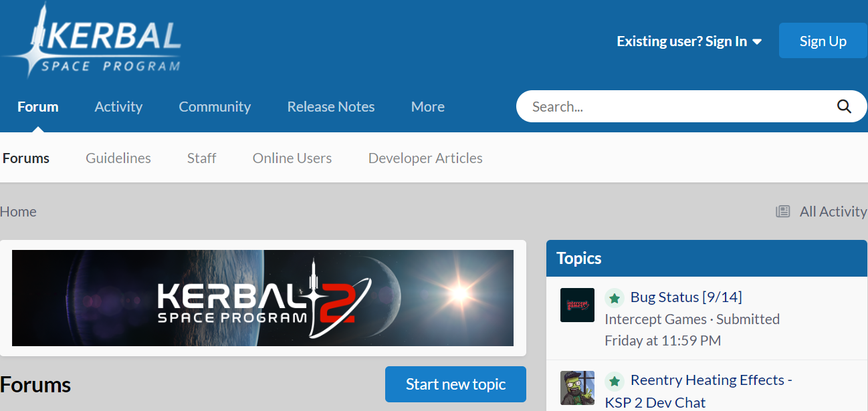Image resolution: width=868 pixels, height=411 pixels.
Task: Click star badge beside Bug Status topic
Action: coord(614,298)
